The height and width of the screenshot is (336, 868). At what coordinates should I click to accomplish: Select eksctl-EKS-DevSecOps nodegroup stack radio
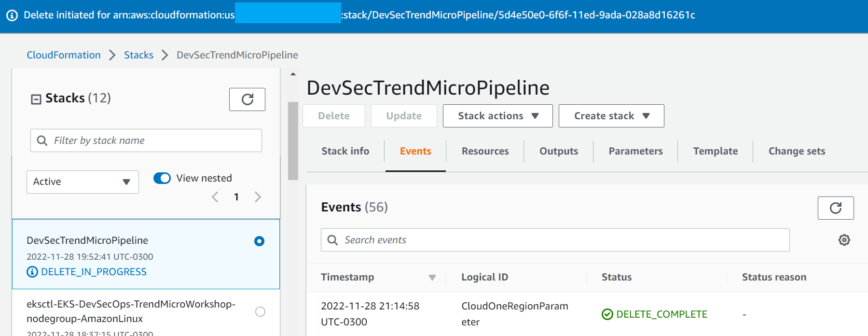pyautogui.click(x=260, y=311)
